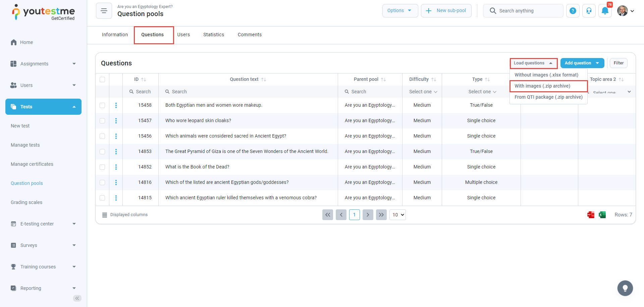Click the help question mark icon
The width and height of the screenshot is (644, 307).
coord(573,11)
